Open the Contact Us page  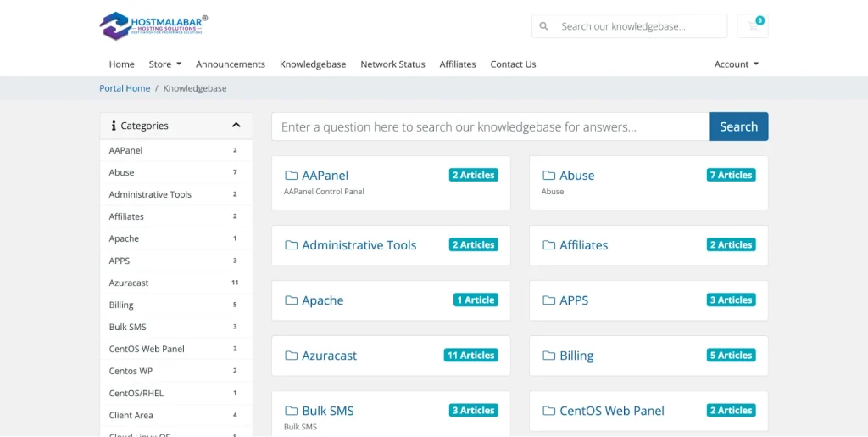coord(513,64)
